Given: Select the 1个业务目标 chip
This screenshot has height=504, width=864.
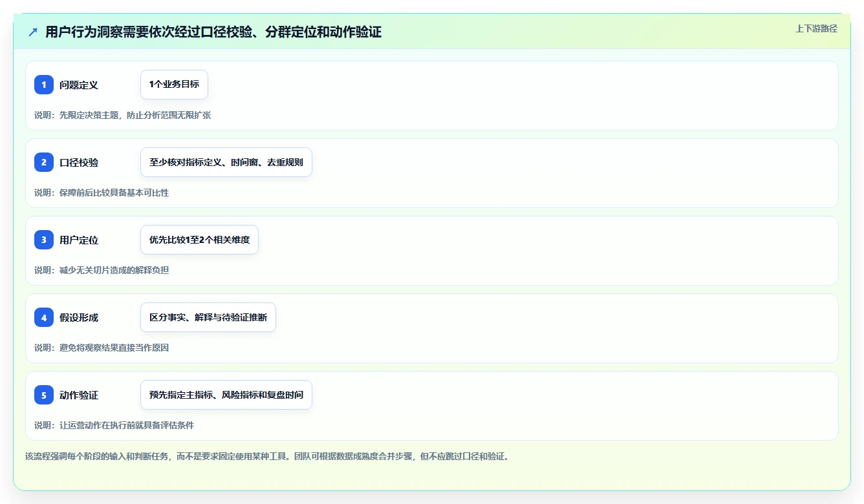Looking at the screenshot, I should [x=174, y=85].
